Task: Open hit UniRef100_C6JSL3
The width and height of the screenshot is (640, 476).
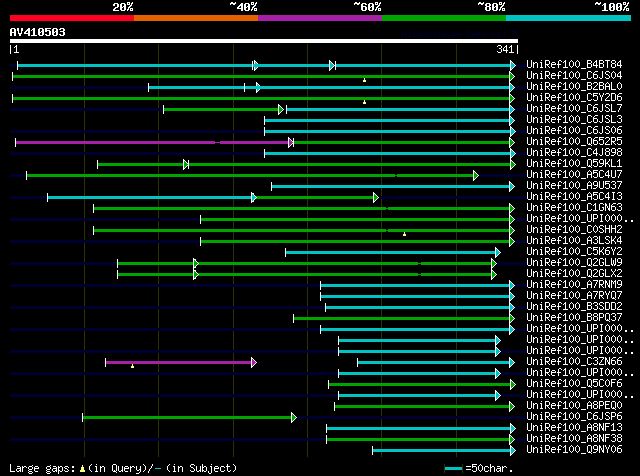Action: (x=574, y=120)
